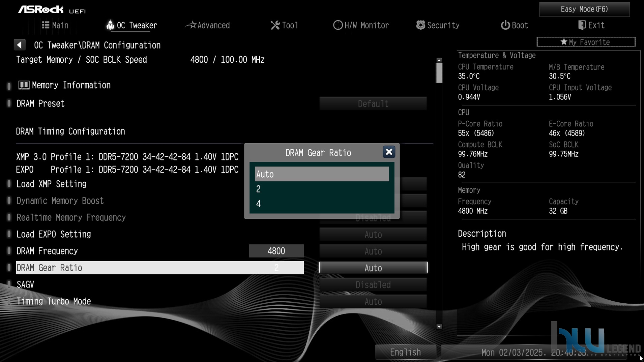644x362 pixels.
Task: Select Auto in DRAM Gear Ratio list
Action: pyautogui.click(x=322, y=174)
